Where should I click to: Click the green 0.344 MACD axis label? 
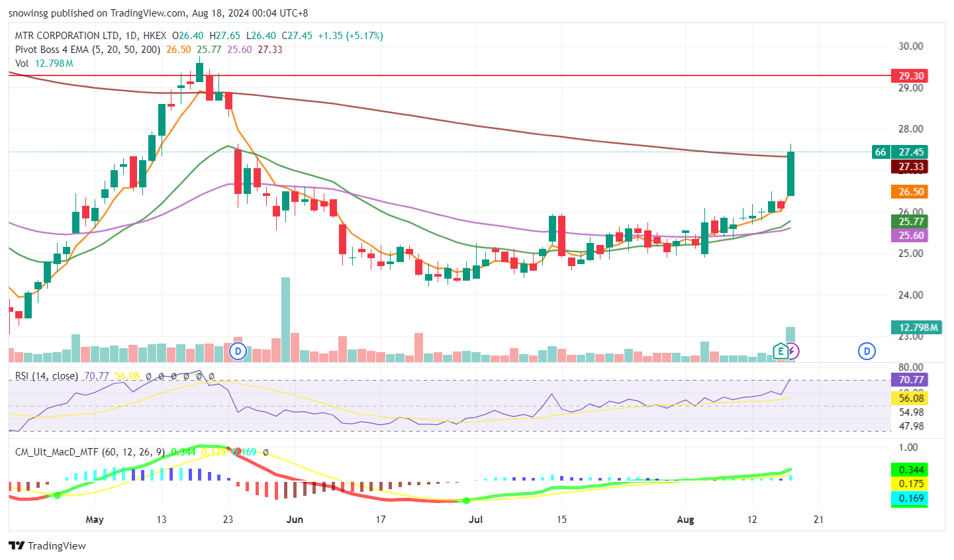910,470
